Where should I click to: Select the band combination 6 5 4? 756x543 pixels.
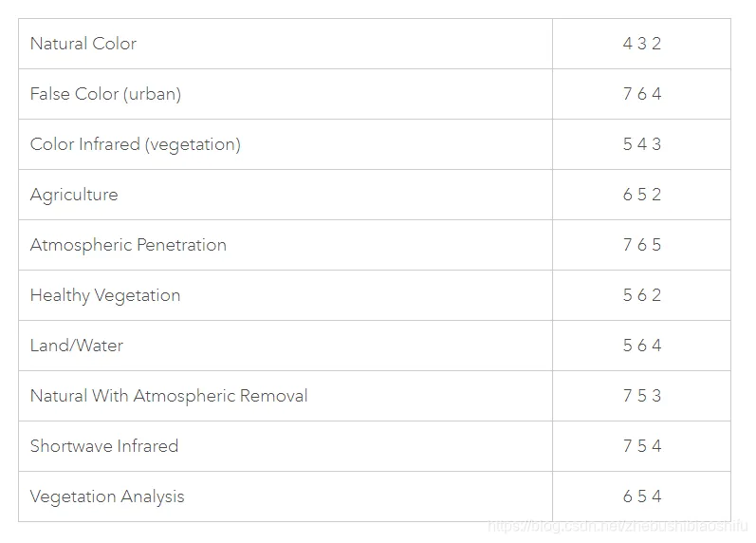click(642, 496)
